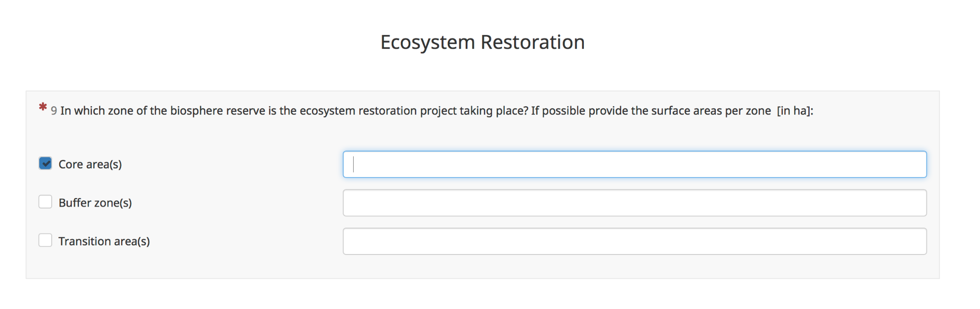Check the Buffer zone(s) checkbox

[x=45, y=202]
